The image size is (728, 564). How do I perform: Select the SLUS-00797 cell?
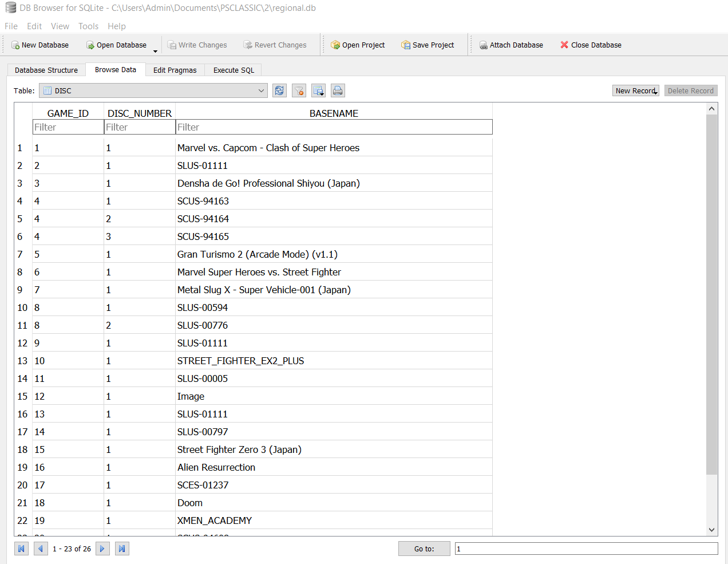click(x=334, y=432)
